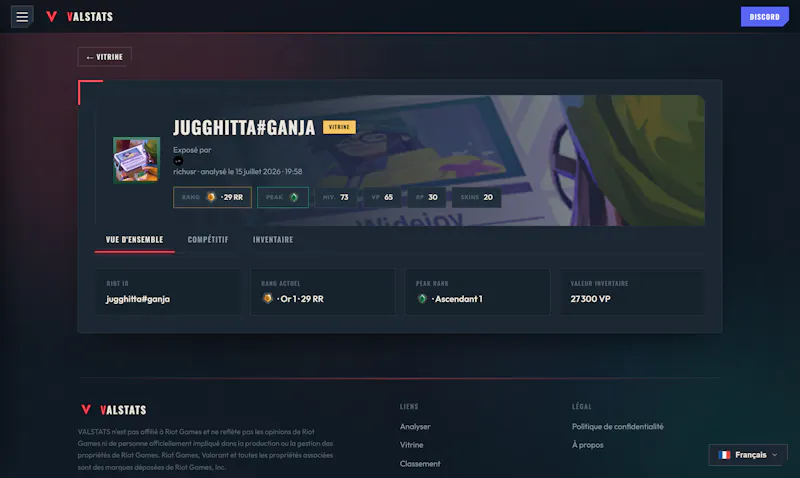This screenshot has height=478, width=800.
Task: Open the Classement footer link
Action: coord(420,464)
